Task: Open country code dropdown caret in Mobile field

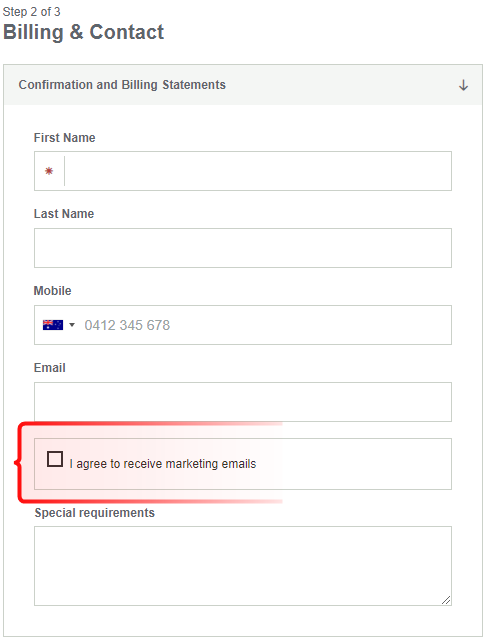Action: (x=72, y=325)
